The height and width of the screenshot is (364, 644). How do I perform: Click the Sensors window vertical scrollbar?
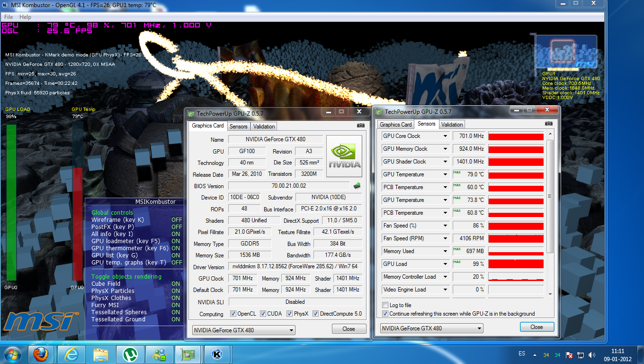pyautogui.click(x=550, y=213)
